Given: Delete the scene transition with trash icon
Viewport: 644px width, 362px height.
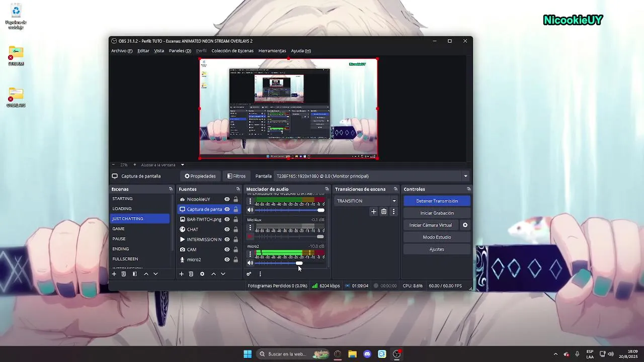Looking at the screenshot, I should pyautogui.click(x=384, y=212).
